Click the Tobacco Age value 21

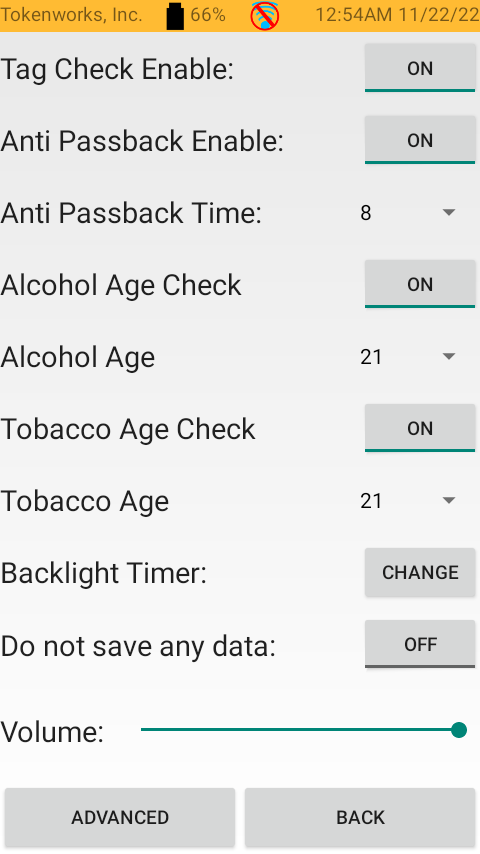[371, 501]
